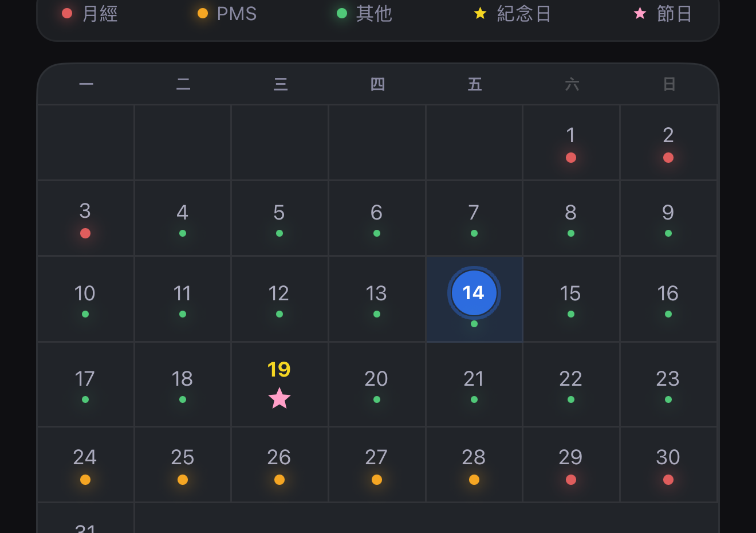
Task: Click the 五 weekday header
Action: [475, 84]
